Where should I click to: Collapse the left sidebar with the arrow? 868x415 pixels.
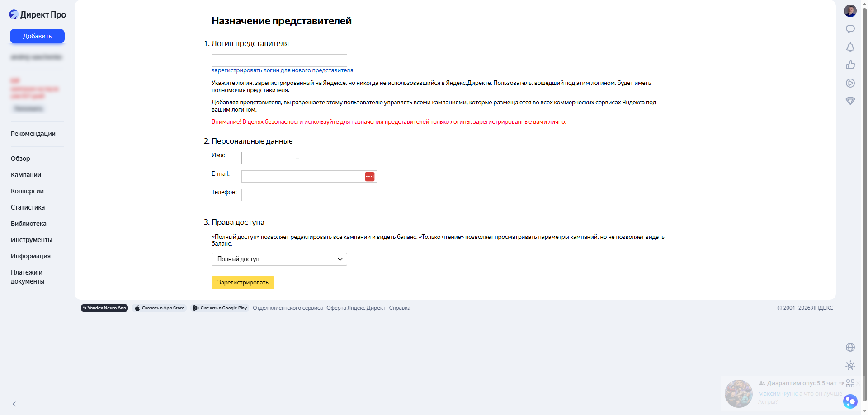pos(14,404)
